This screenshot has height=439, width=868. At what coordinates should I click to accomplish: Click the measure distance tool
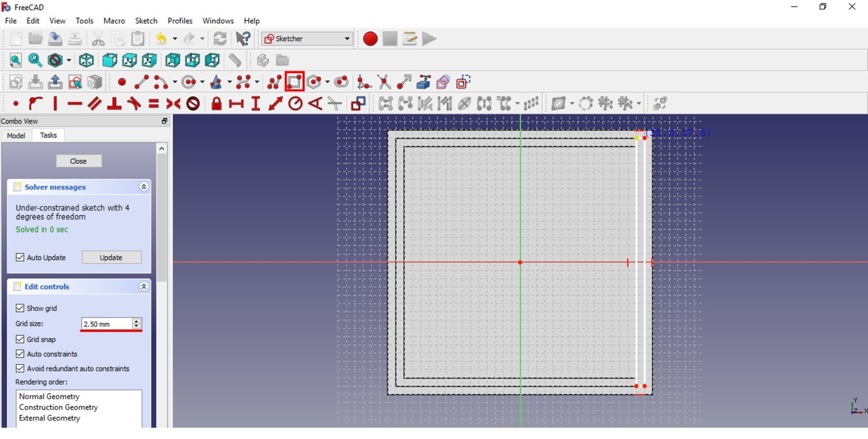235,60
